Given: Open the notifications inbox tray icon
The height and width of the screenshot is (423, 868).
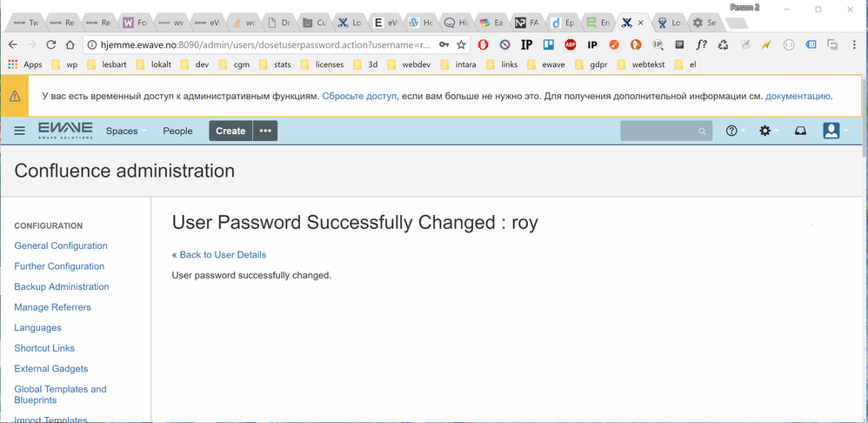Looking at the screenshot, I should (x=800, y=131).
